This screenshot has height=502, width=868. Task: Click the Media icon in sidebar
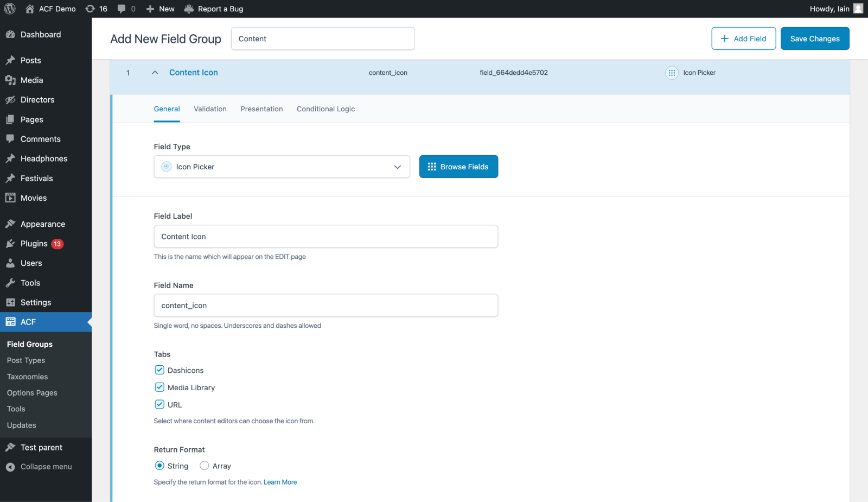click(x=10, y=80)
